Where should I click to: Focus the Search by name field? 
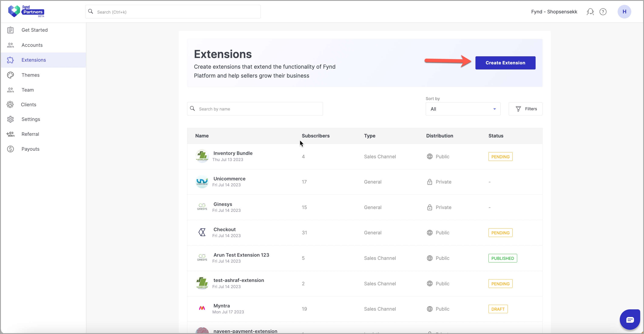255,109
